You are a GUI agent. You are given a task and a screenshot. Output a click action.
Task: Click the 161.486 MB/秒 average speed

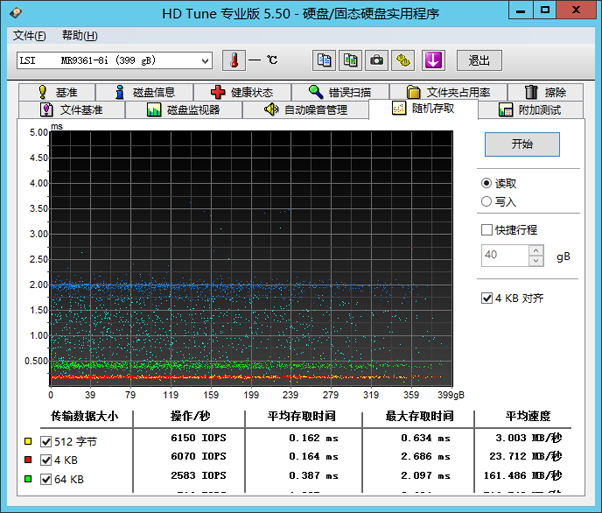(523, 476)
